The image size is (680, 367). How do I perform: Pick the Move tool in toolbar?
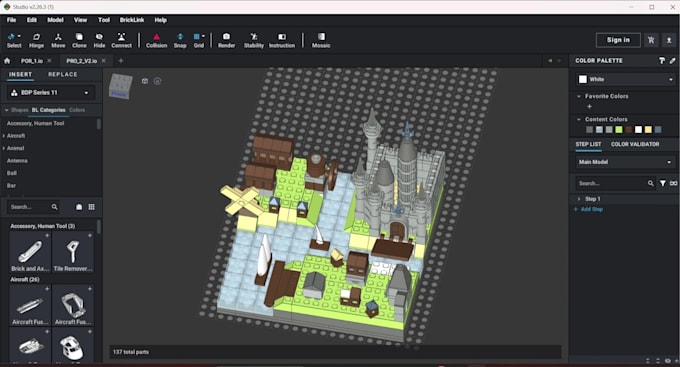(58, 40)
